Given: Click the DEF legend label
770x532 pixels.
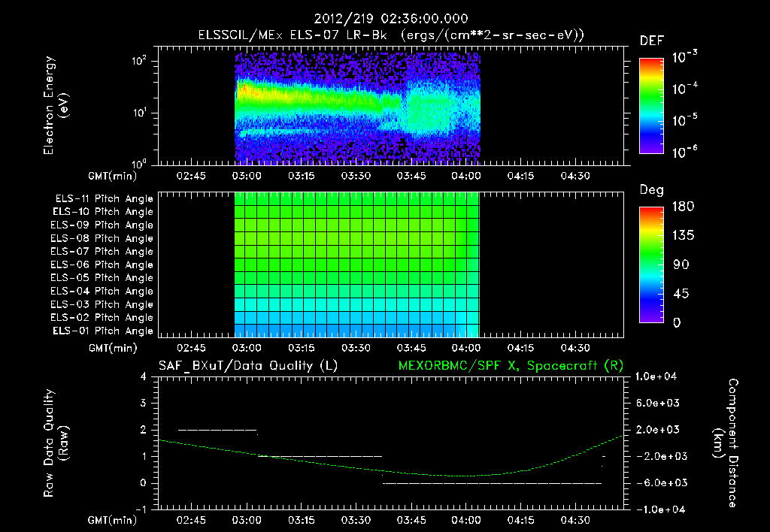Looking at the screenshot, I should [652, 41].
